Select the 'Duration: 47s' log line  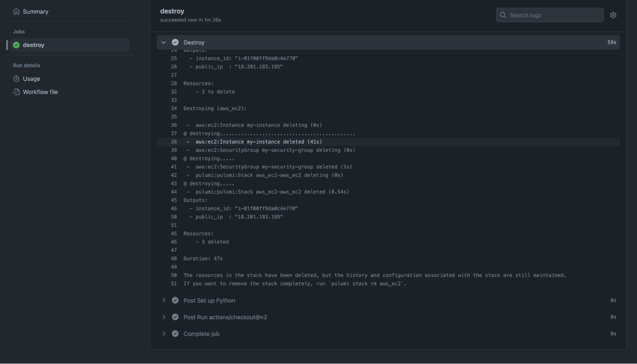(203, 259)
